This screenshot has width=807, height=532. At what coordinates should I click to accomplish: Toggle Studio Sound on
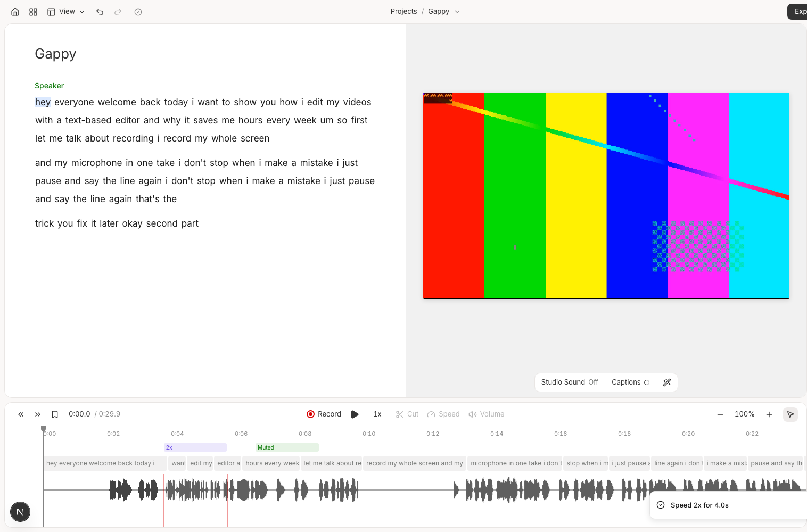coord(570,383)
